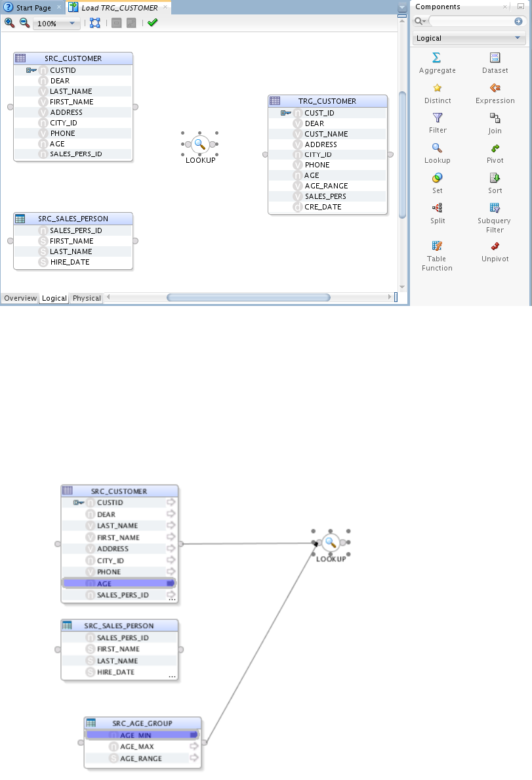The width and height of the screenshot is (532, 780).
Task: Click the vertical scrollbar thumb of canvas
Action: point(402,155)
